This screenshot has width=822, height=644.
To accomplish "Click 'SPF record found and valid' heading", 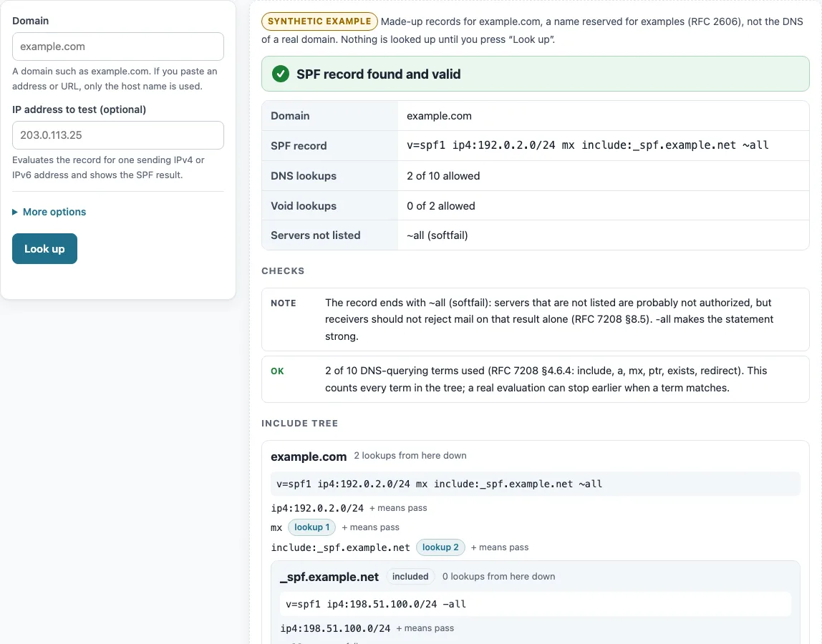I will click(x=379, y=74).
